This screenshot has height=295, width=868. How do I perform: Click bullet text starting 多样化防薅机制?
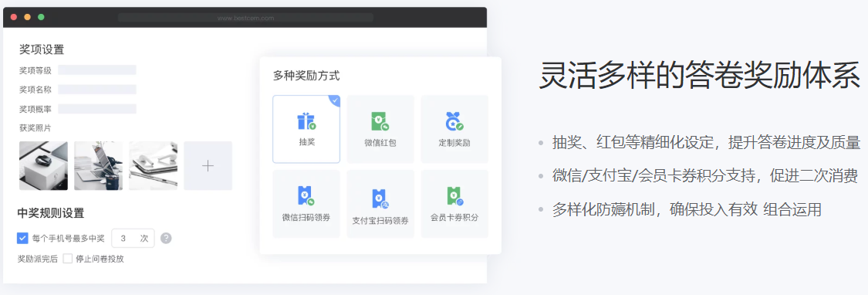[687, 209]
